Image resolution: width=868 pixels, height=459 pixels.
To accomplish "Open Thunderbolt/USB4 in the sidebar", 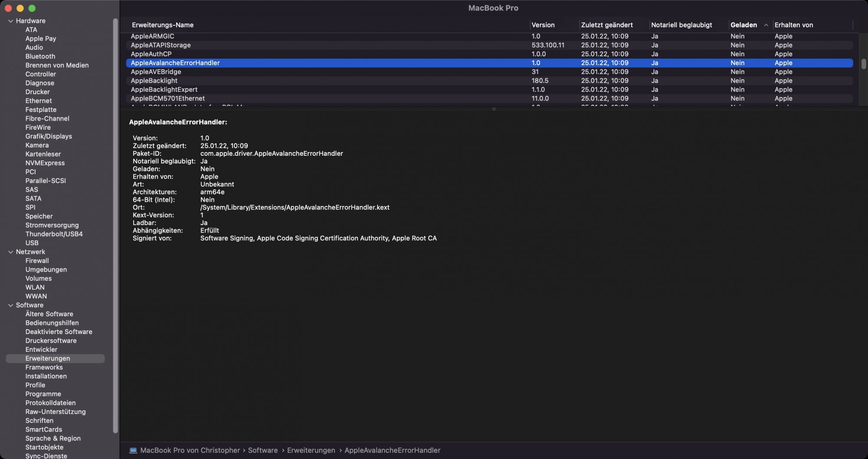I will click(54, 234).
